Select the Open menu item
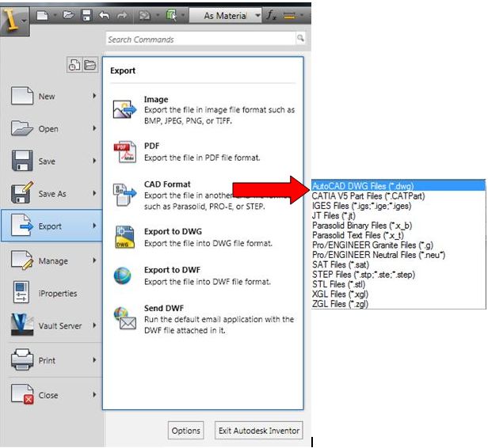 pyautogui.click(x=53, y=128)
